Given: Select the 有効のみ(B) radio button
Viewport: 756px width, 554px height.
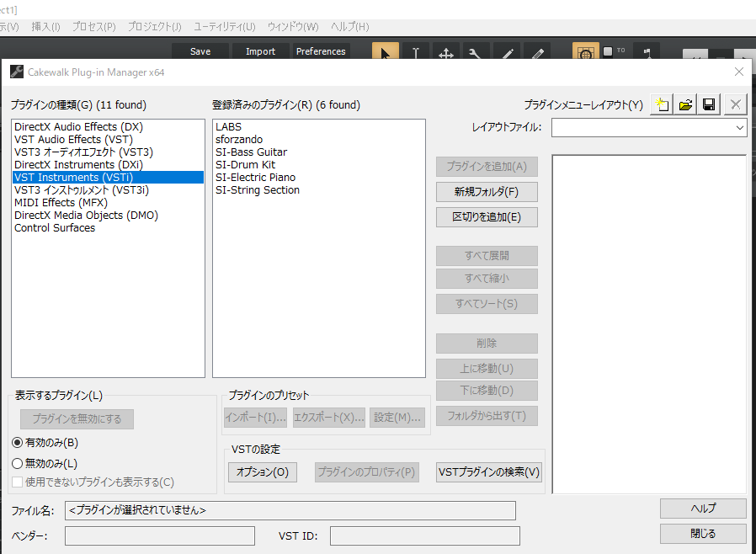Looking at the screenshot, I should [19, 443].
